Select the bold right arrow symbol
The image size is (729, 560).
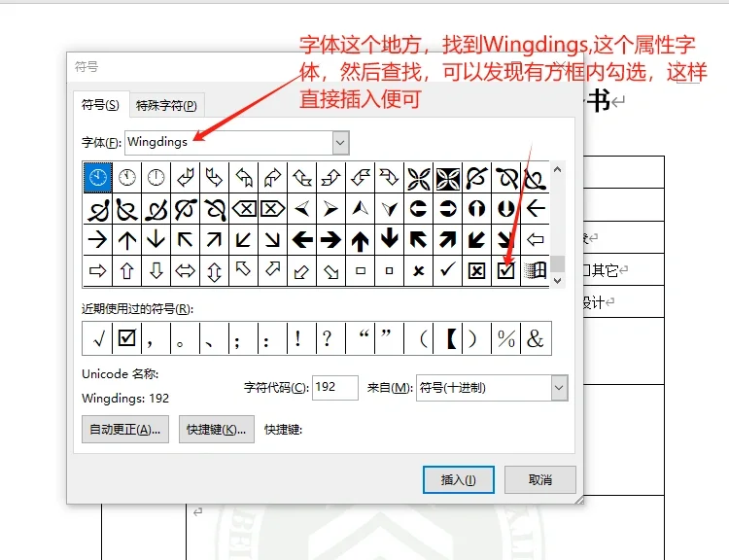[331, 239]
